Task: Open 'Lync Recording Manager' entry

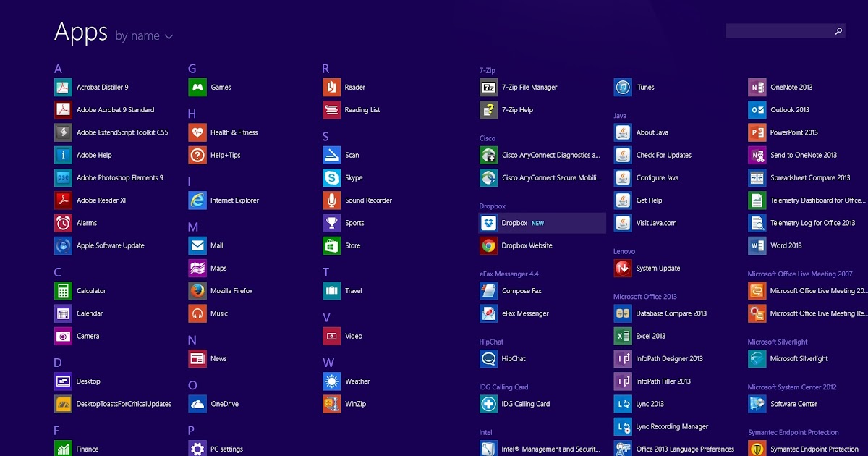Action: pyautogui.click(x=661, y=426)
